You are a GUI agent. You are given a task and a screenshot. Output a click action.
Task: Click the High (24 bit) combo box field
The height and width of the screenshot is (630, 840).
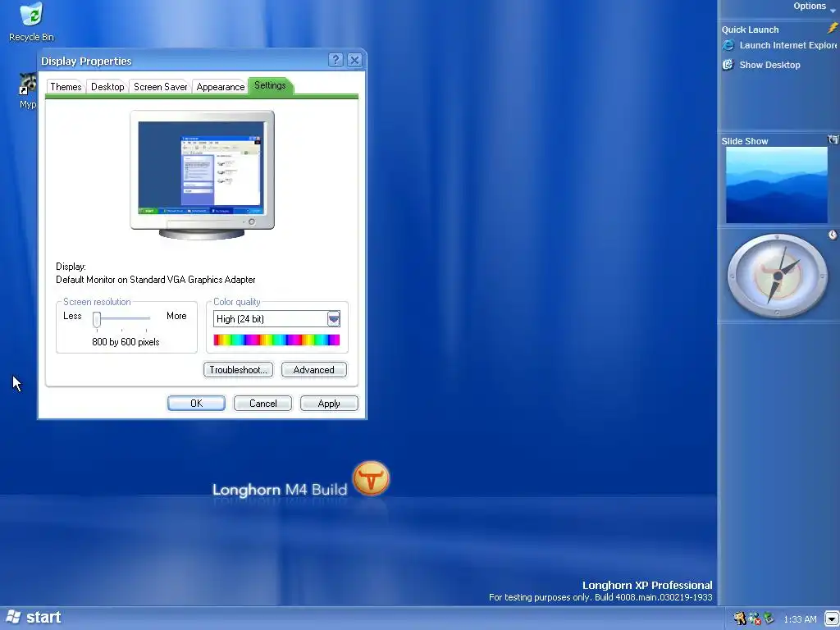click(276, 319)
